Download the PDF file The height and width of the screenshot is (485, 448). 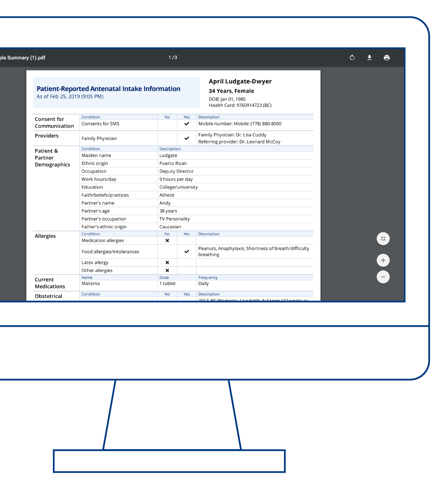point(369,57)
